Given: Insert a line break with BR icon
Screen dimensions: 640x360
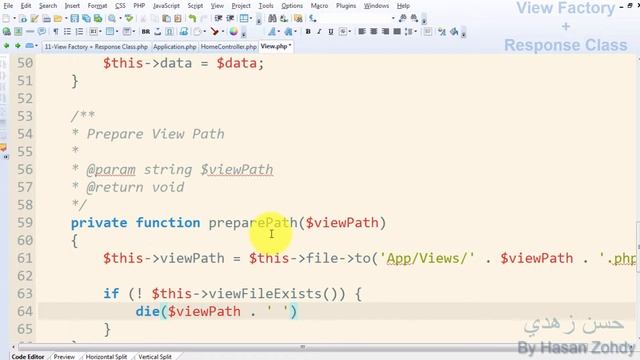Looking at the screenshot, I should point(146,32).
